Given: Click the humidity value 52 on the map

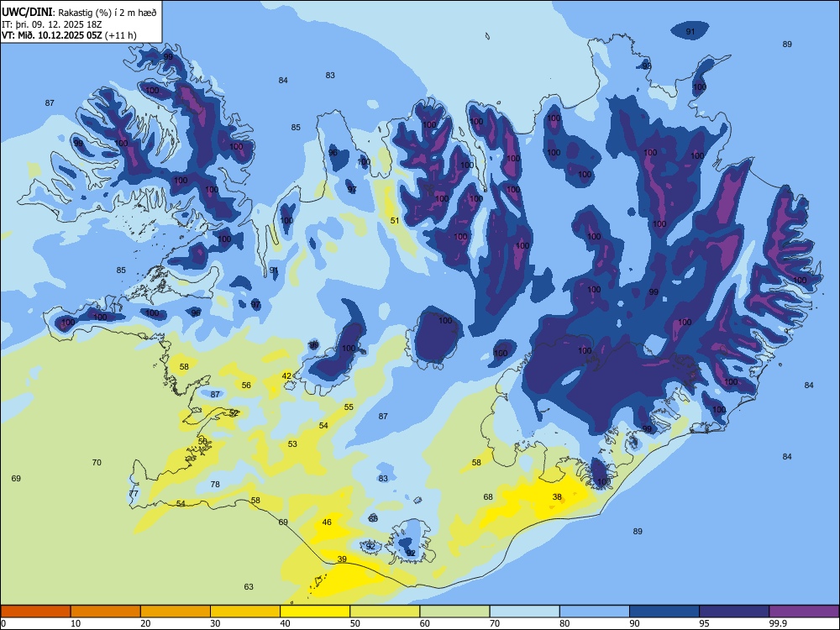Looking at the screenshot, I should [x=234, y=413].
